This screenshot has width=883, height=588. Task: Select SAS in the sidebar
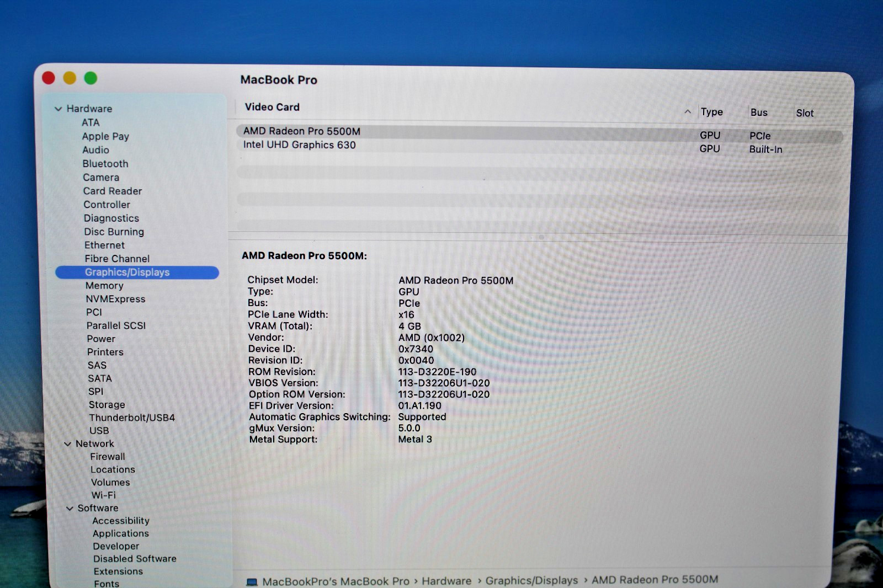(x=97, y=365)
